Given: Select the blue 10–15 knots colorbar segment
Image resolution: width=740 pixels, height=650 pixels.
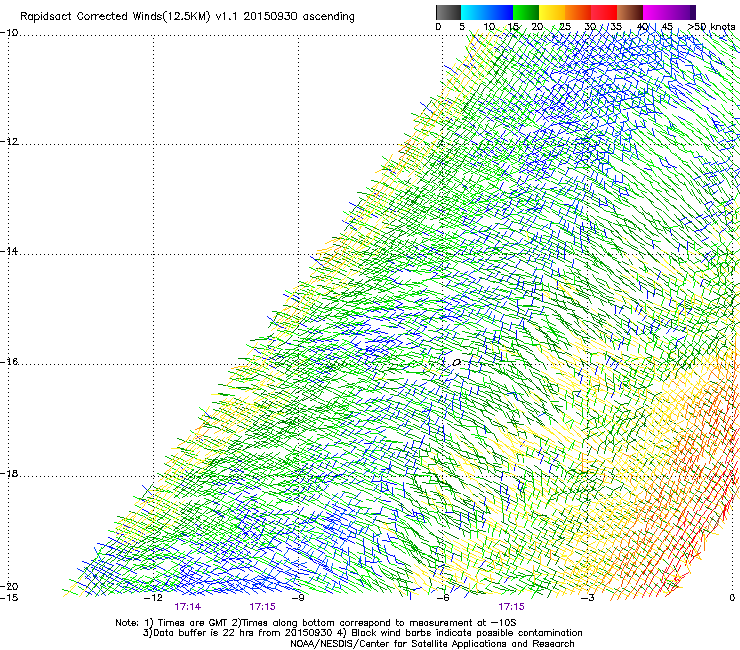Looking at the screenshot, I should click(500, 12).
